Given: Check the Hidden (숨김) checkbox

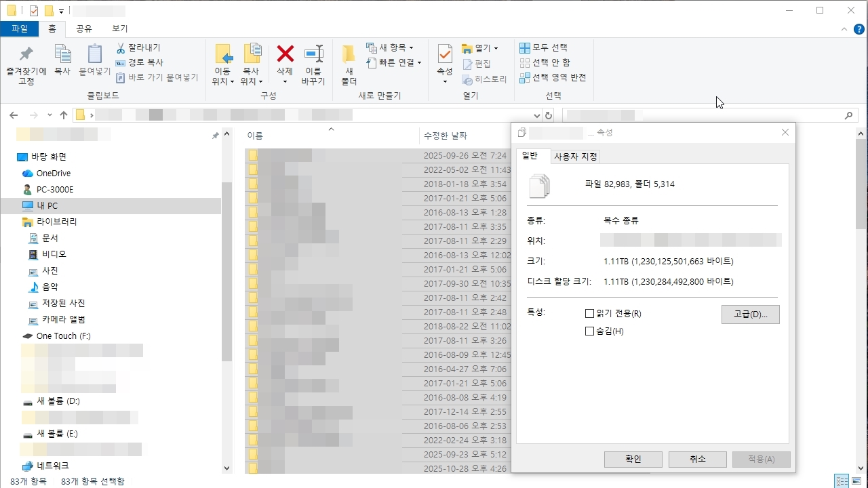Looking at the screenshot, I should 589,331.
